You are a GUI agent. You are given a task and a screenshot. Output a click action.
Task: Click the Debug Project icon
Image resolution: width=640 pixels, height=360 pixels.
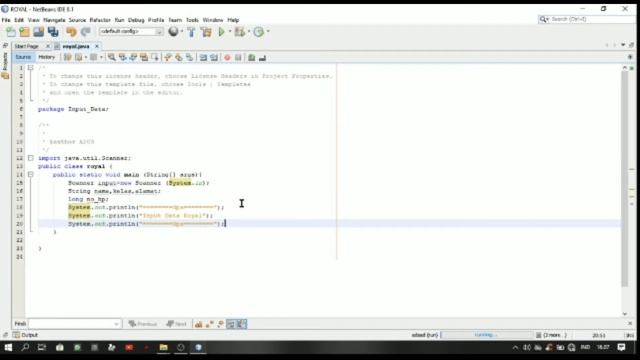[x=240, y=31]
